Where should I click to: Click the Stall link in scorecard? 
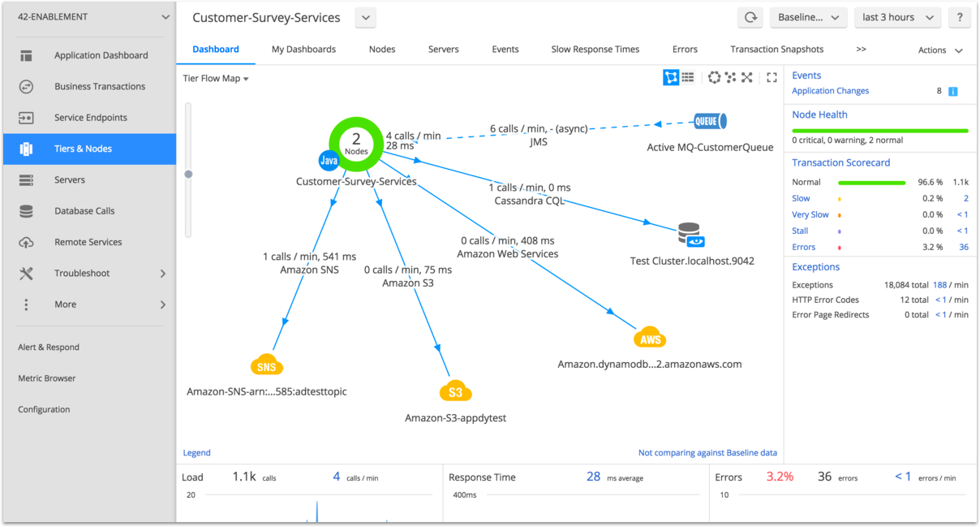[800, 231]
